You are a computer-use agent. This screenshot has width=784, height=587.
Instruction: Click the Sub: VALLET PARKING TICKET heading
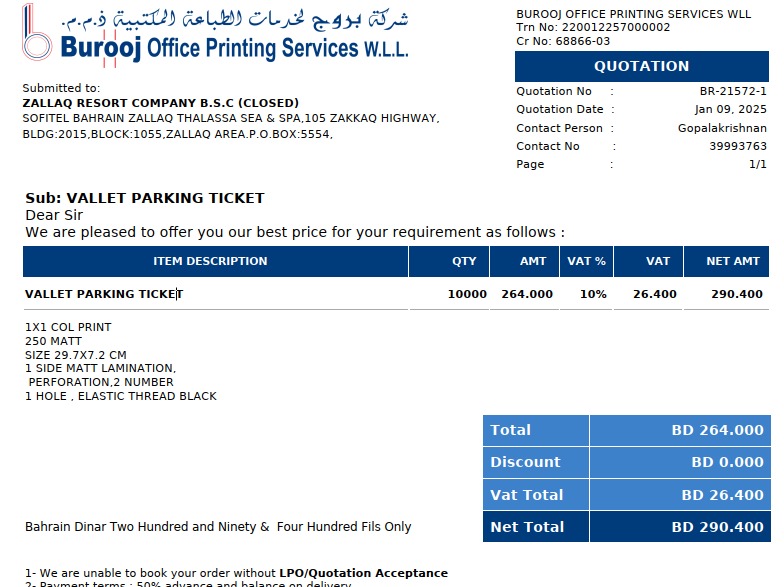[x=145, y=198]
